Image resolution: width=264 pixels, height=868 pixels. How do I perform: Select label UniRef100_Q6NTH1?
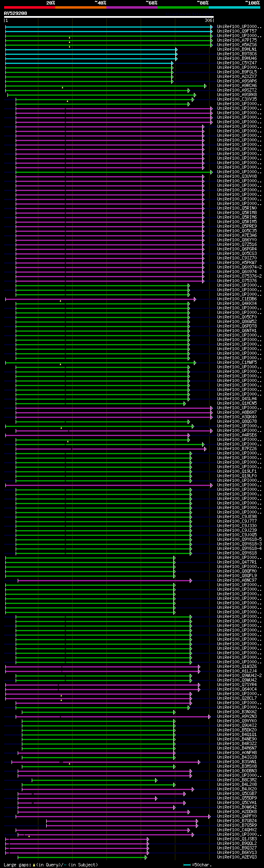[237, 330]
